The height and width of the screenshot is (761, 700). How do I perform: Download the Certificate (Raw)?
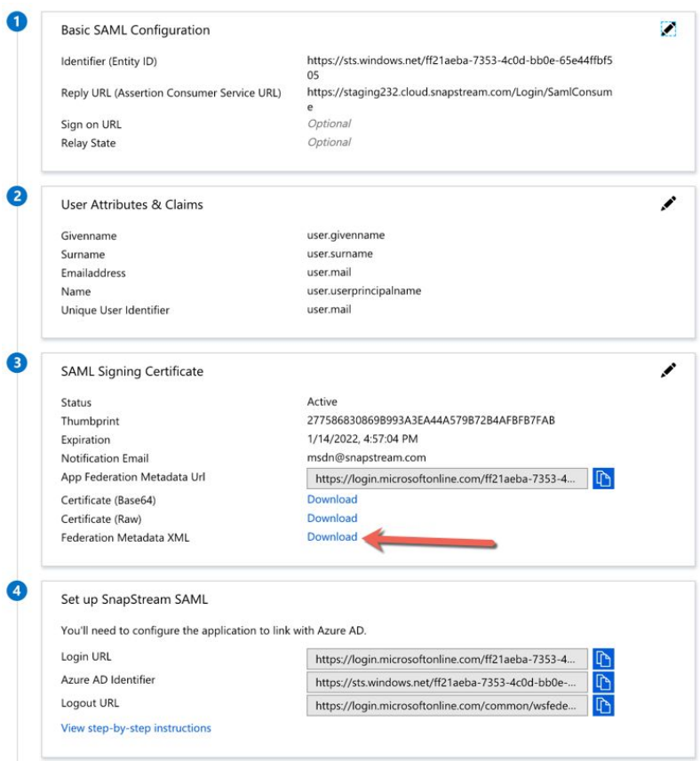(332, 519)
